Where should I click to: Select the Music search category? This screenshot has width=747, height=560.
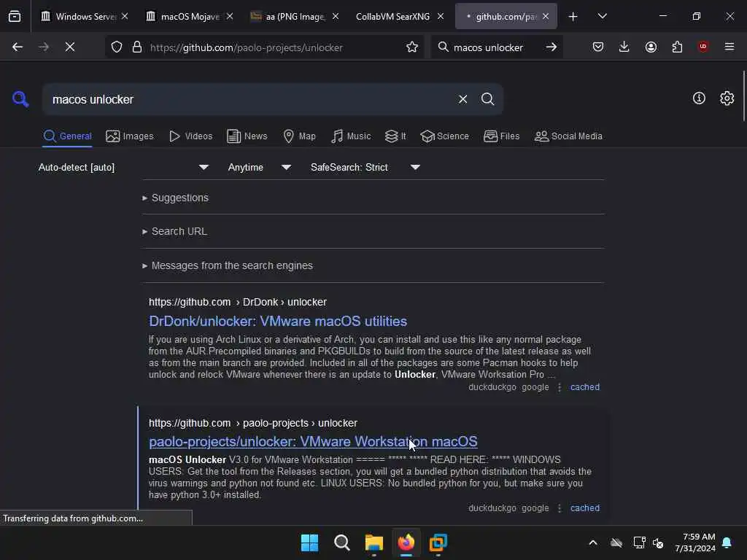351,136
